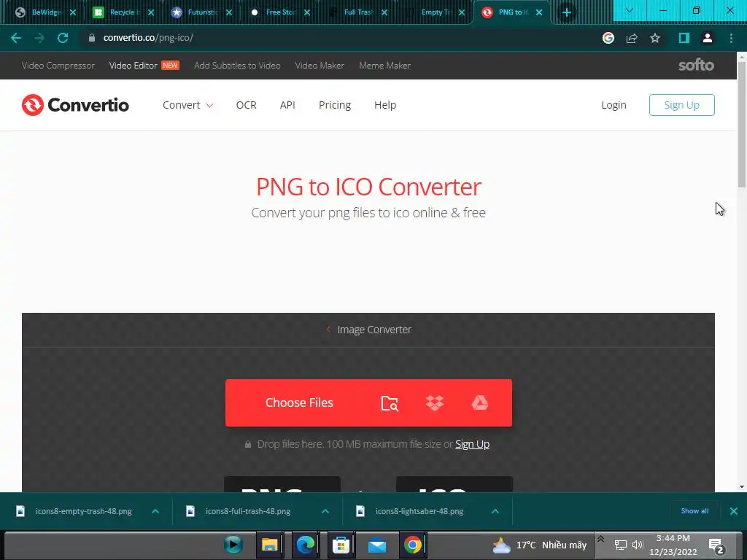Close the PNG to ICO tab
Viewport: 747px width, 560px height.
coord(539,12)
